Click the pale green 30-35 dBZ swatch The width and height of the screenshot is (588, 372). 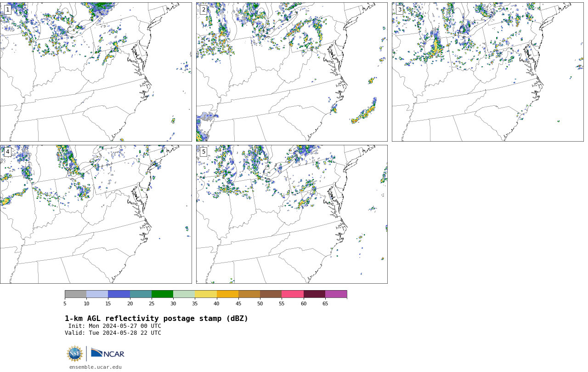184,294
